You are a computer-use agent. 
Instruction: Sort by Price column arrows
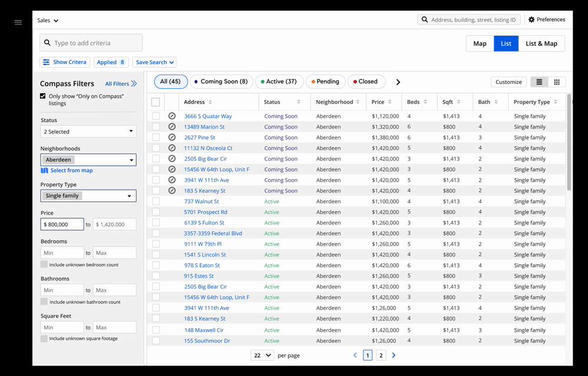[x=390, y=102]
